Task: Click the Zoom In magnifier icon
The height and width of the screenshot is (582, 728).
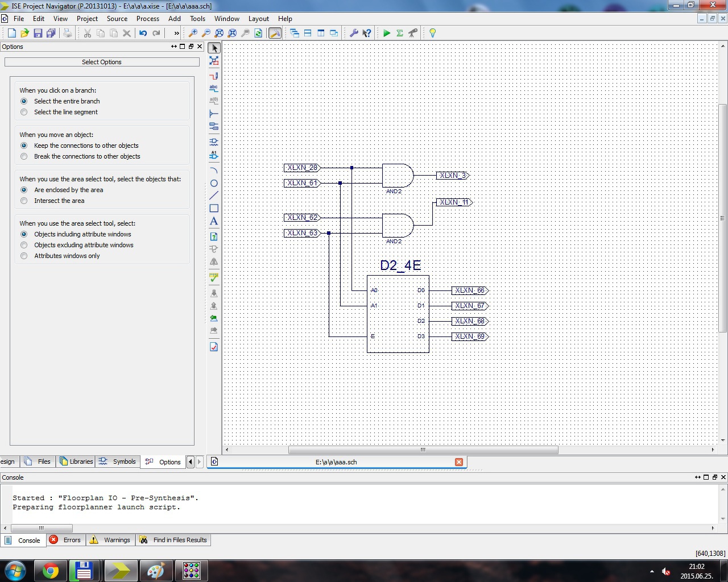Action: tap(193, 33)
